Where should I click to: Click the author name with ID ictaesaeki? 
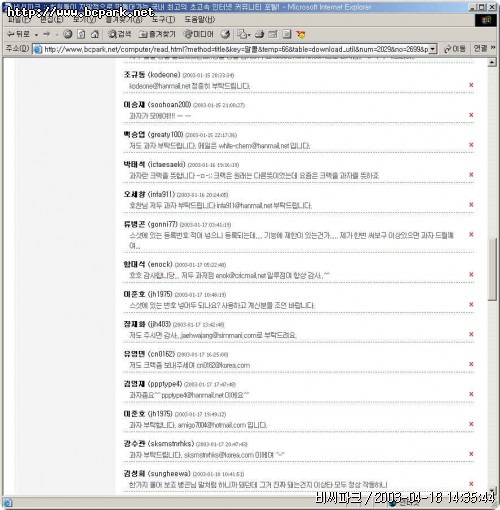[154, 164]
